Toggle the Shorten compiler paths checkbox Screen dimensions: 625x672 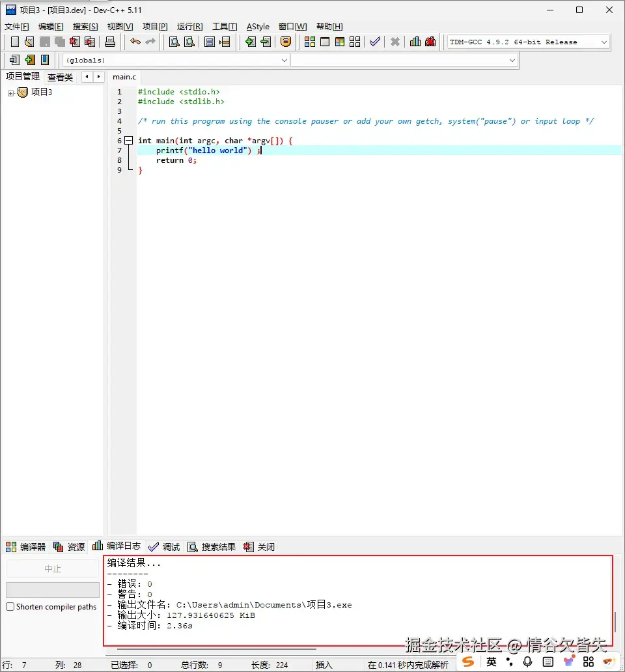point(10,607)
